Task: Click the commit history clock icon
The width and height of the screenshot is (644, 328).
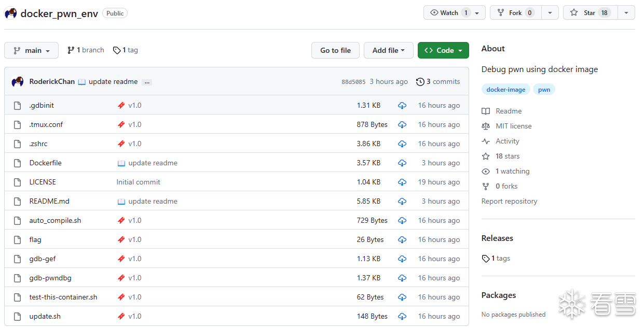Action: (x=420, y=82)
